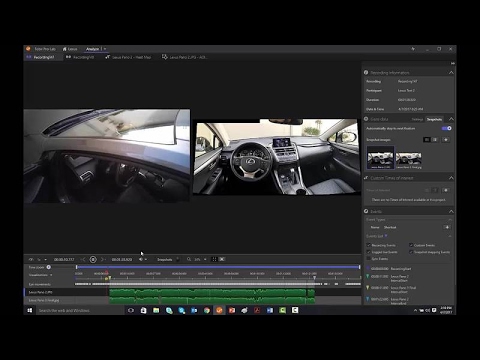Screen dimensions: 480x360
Task: Switch to Gaze data Snapshots tab
Action: [434, 119]
